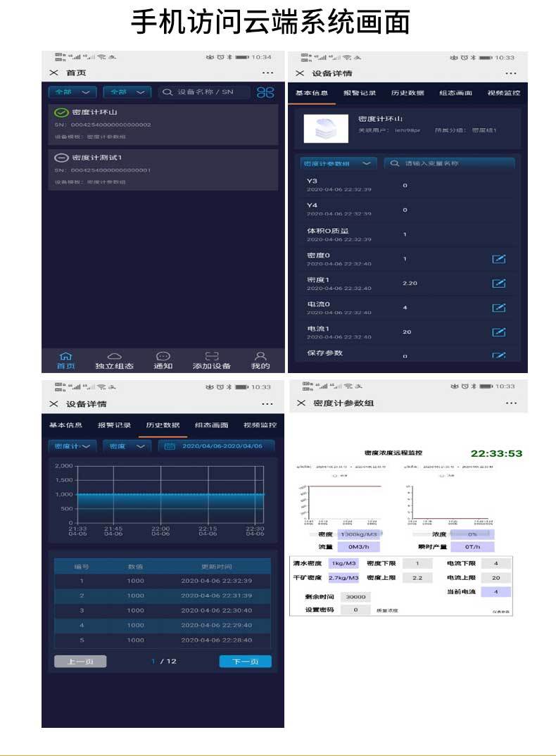
Task: Tap the 添加设备 scan icon
Action: click(211, 360)
